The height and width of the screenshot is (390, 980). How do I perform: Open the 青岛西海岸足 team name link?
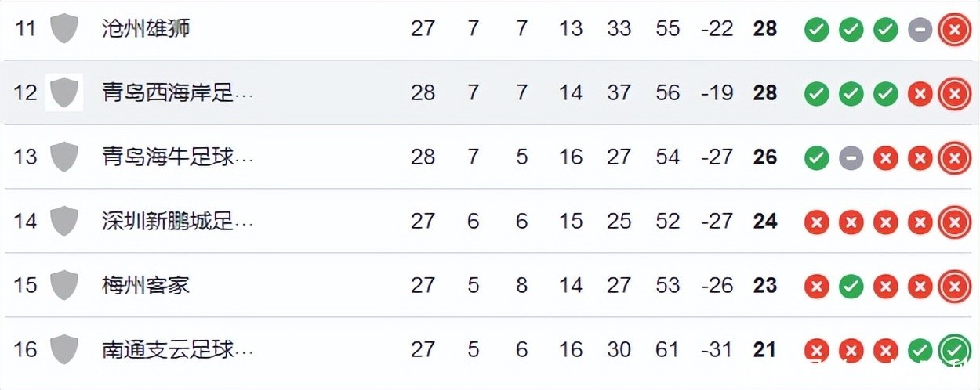pyautogui.click(x=178, y=93)
